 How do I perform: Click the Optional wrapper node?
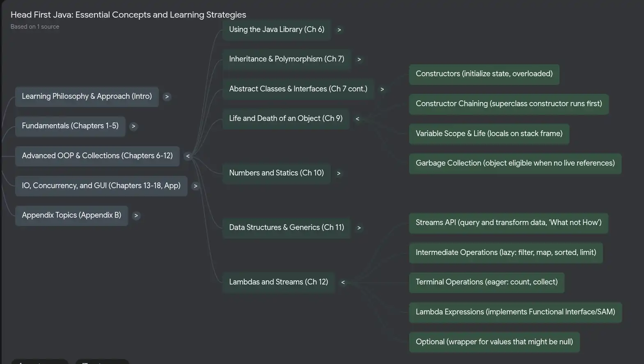coord(494,342)
